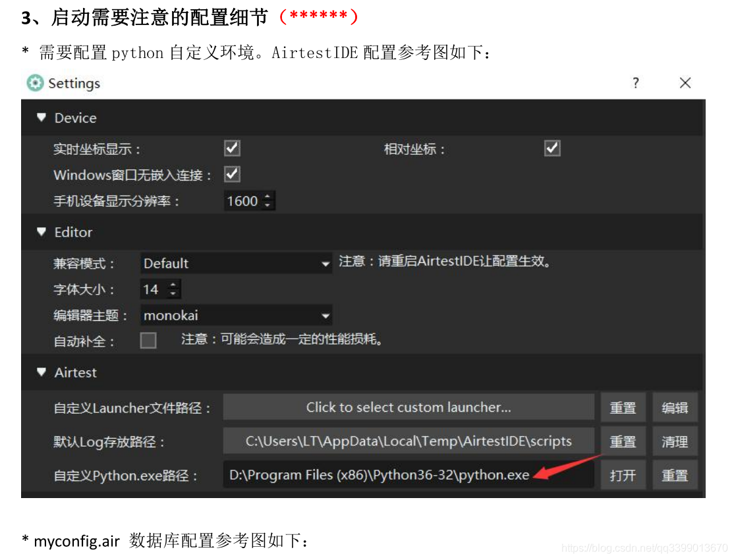Click the 注意：可能会造成一定的性能损耗 note
Image resolution: width=734 pixels, height=560 pixels.
(282, 339)
